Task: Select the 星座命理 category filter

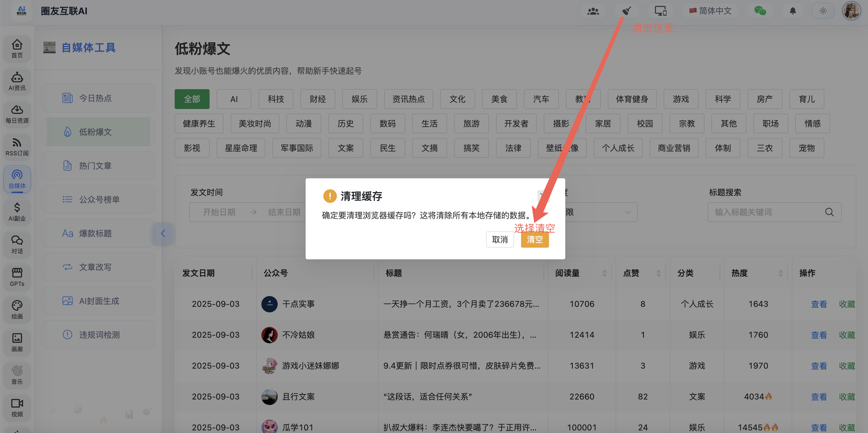Action: 241,148
